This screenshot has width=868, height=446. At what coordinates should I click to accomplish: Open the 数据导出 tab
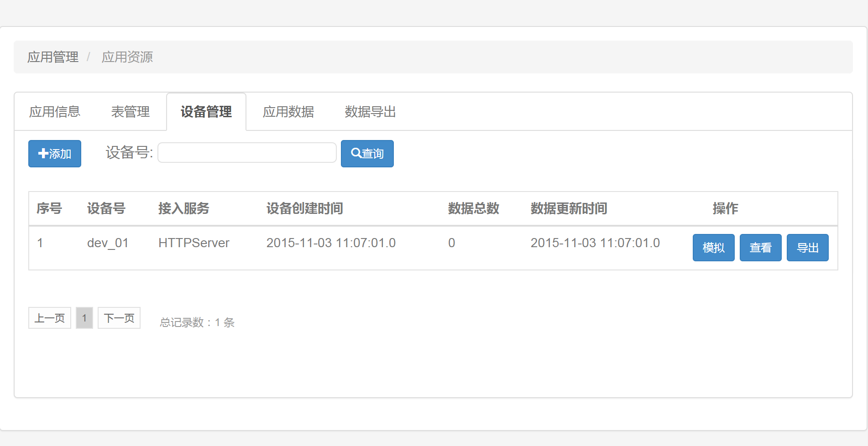(x=370, y=112)
